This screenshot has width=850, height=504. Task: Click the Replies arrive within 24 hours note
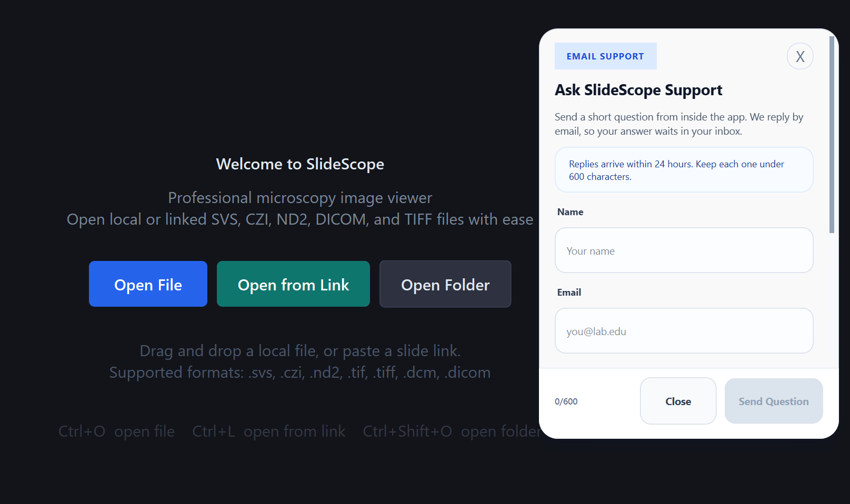pyautogui.click(x=684, y=170)
